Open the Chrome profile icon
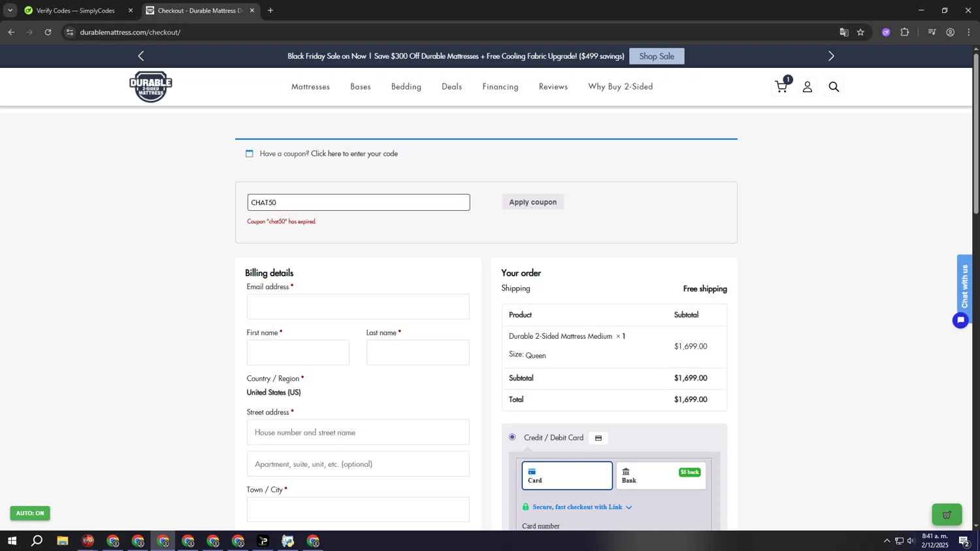Image resolution: width=980 pixels, height=551 pixels. click(x=951, y=32)
